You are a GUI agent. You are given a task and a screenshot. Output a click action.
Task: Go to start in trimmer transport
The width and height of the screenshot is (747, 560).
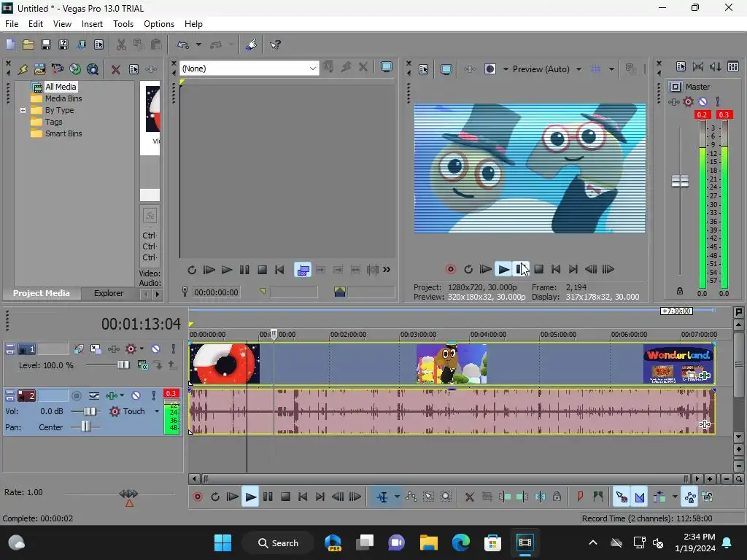279,270
